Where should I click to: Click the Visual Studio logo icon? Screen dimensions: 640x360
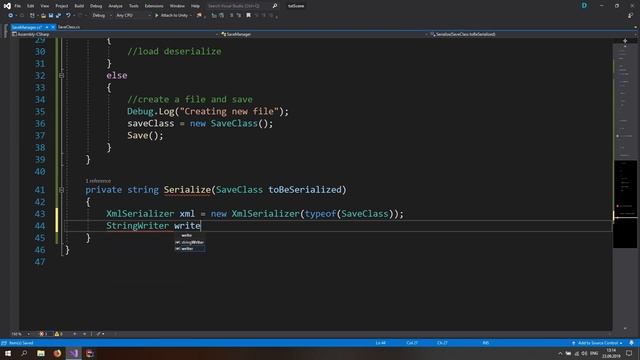tap(7, 6)
